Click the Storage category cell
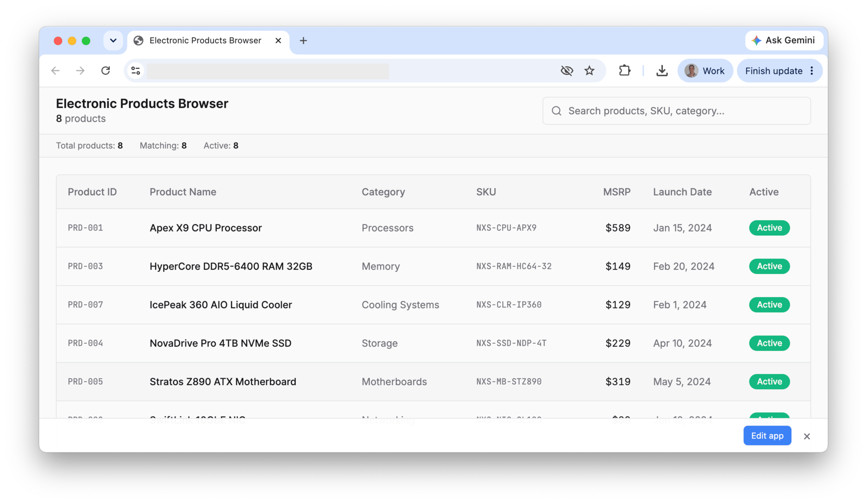 pyautogui.click(x=380, y=343)
